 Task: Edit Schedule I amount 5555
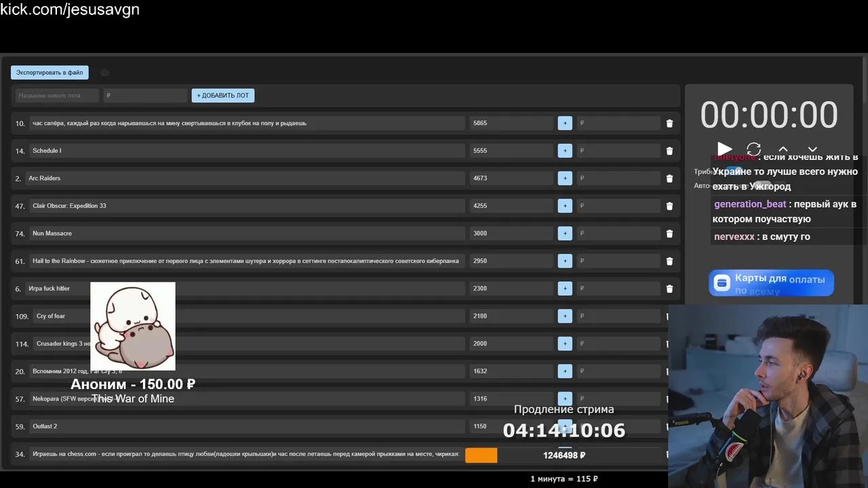[511, 150]
